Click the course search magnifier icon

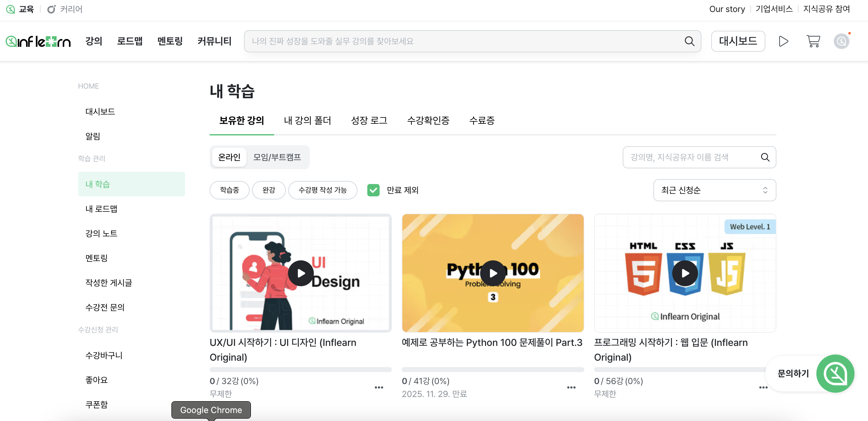pyautogui.click(x=765, y=157)
